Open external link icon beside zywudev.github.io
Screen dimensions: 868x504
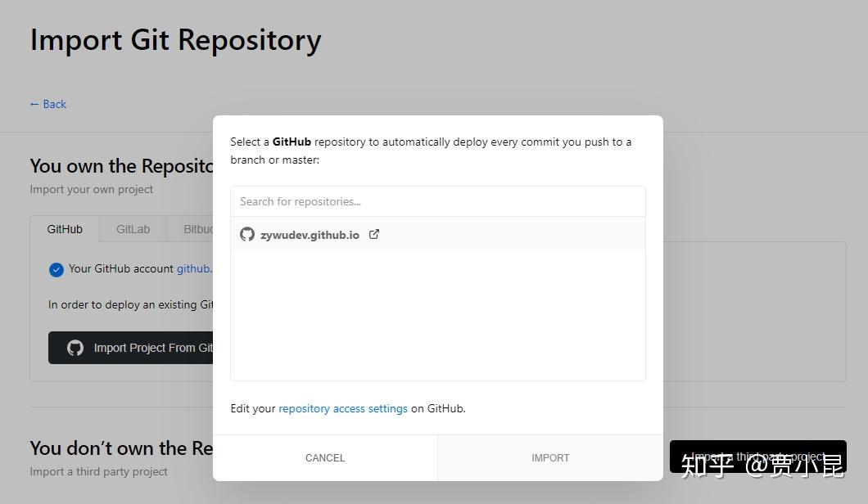tap(374, 234)
